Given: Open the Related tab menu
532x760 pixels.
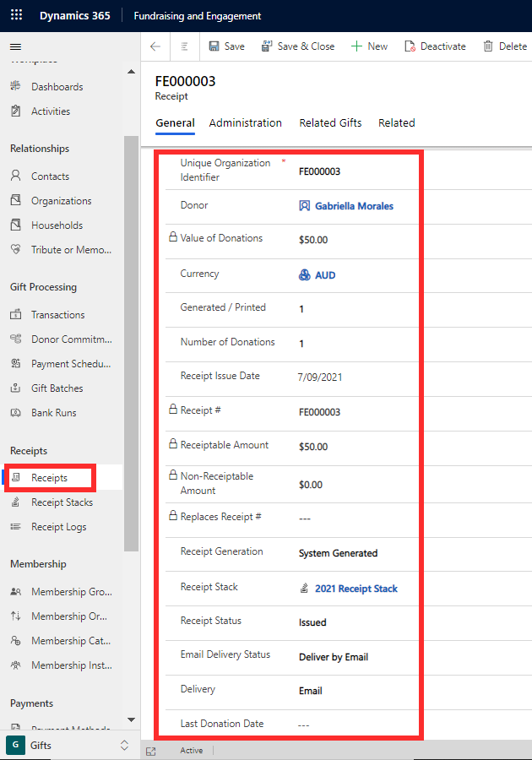Looking at the screenshot, I should coord(396,123).
